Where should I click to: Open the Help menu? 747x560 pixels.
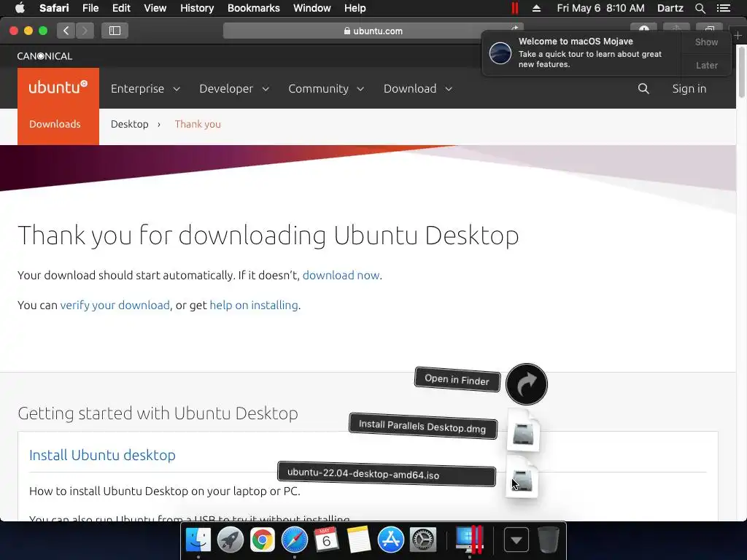click(355, 8)
